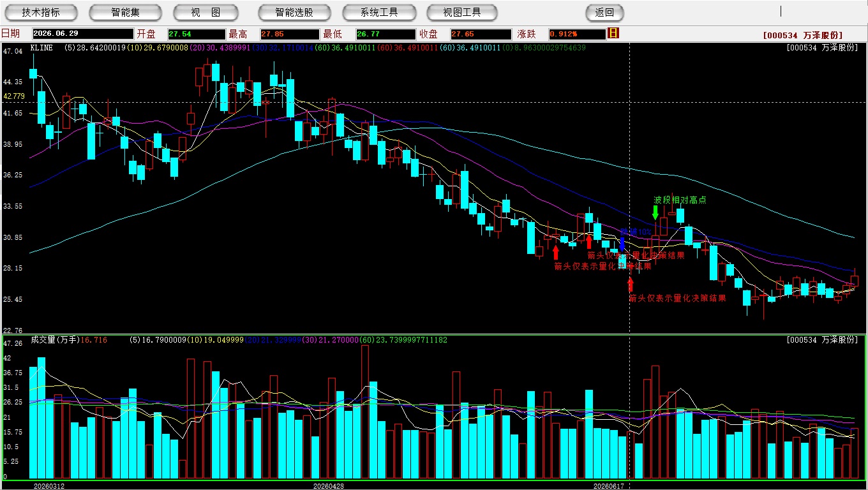This screenshot has width=868, height=490.
Task: Click the lowest 箭头仅表示量化决策结果 annotation
Action: tap(678, 298)
